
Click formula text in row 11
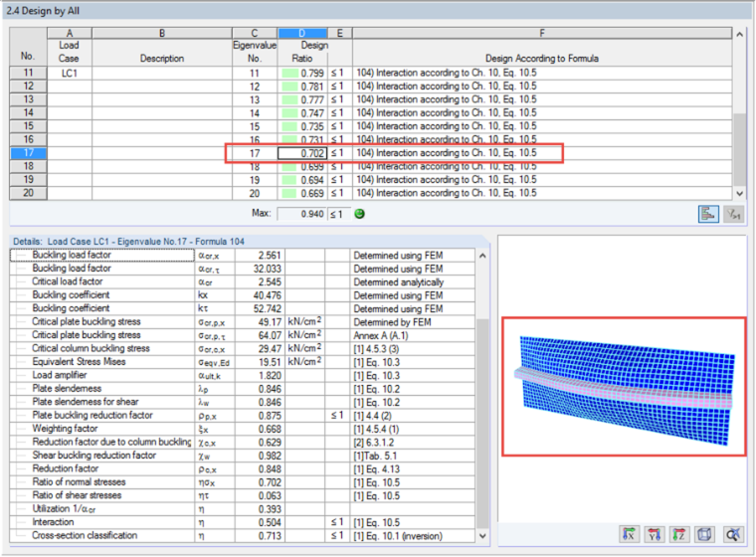(x=447, y=73)
